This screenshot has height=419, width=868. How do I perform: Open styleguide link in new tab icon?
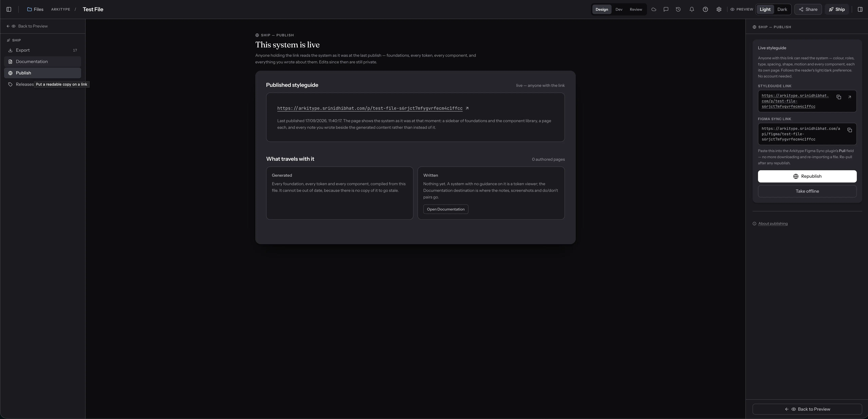pyautogui.click(x=849, y=97)
